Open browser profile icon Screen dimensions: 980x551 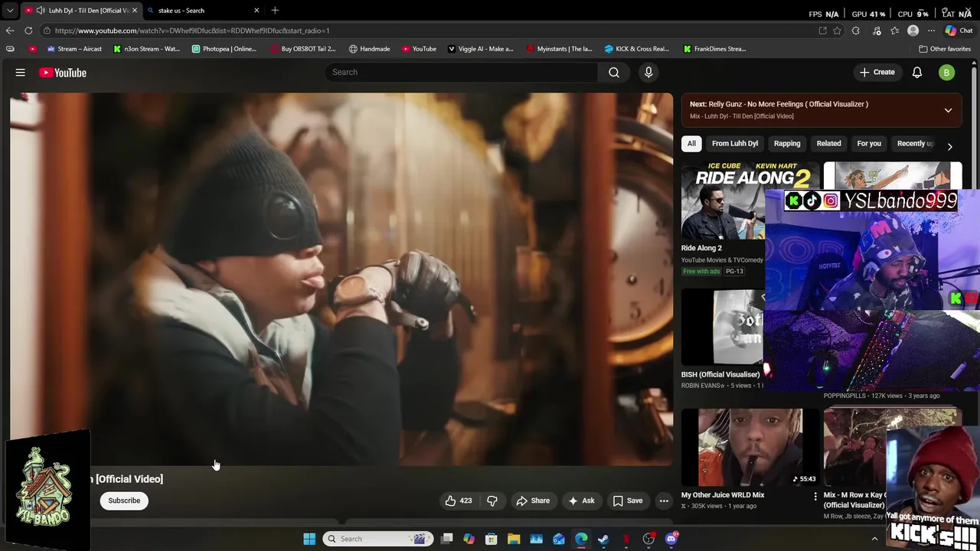[x=913, y=31]
